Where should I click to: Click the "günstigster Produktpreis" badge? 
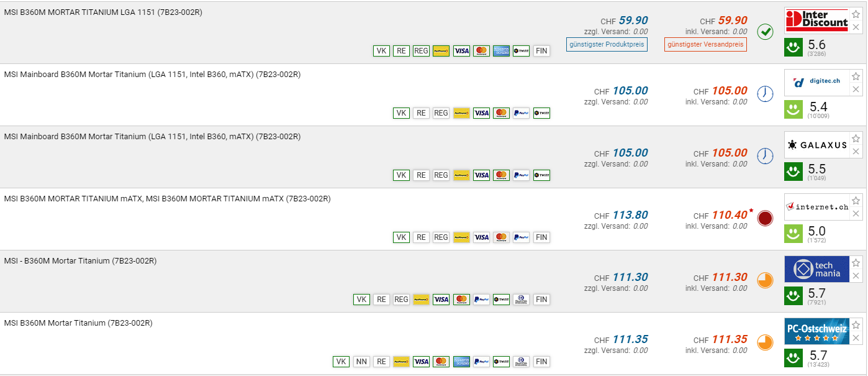(x=607, y=44)
